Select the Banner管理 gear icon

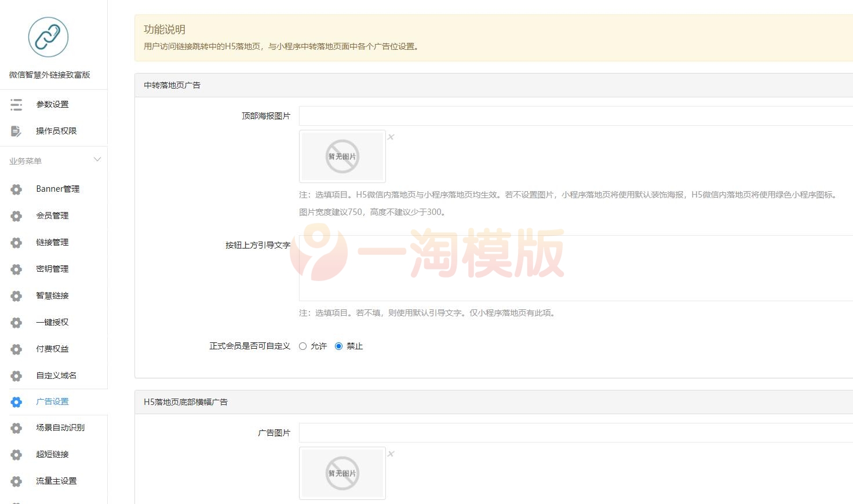(16, 189)
